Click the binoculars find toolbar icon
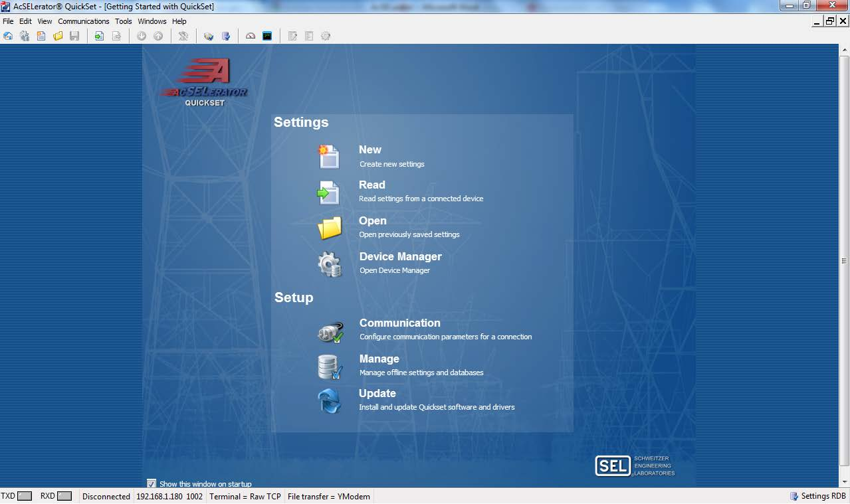 click(x=183, y=36)
